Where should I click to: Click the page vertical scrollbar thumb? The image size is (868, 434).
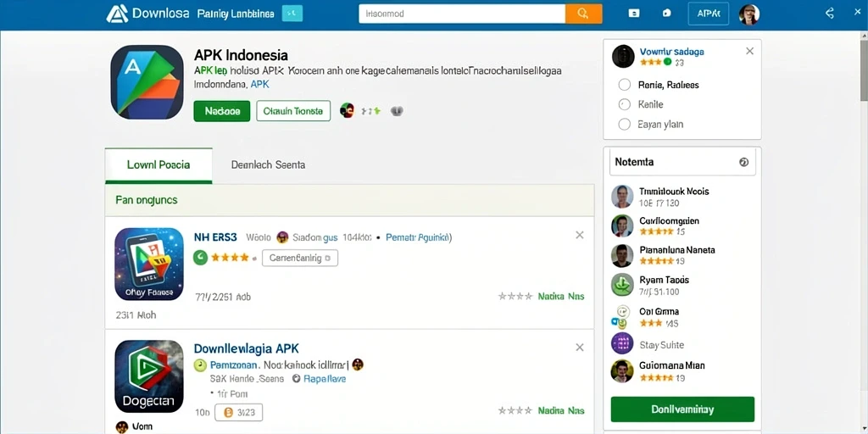(x=864, y=66)
